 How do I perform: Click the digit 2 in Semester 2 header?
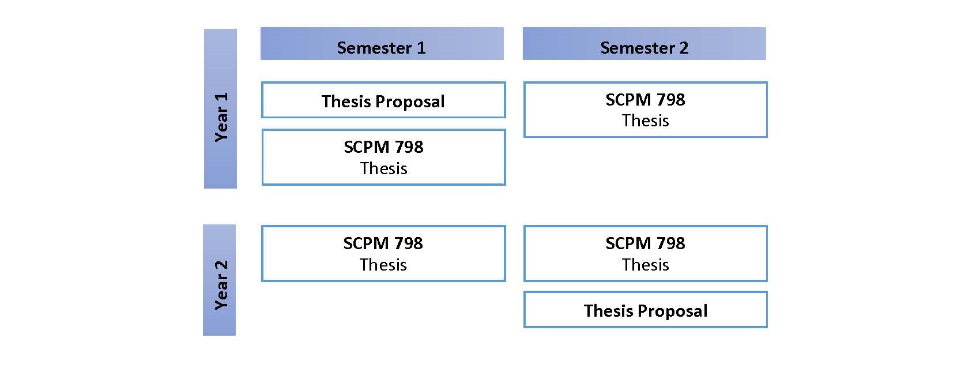click(x=684, y=48)
